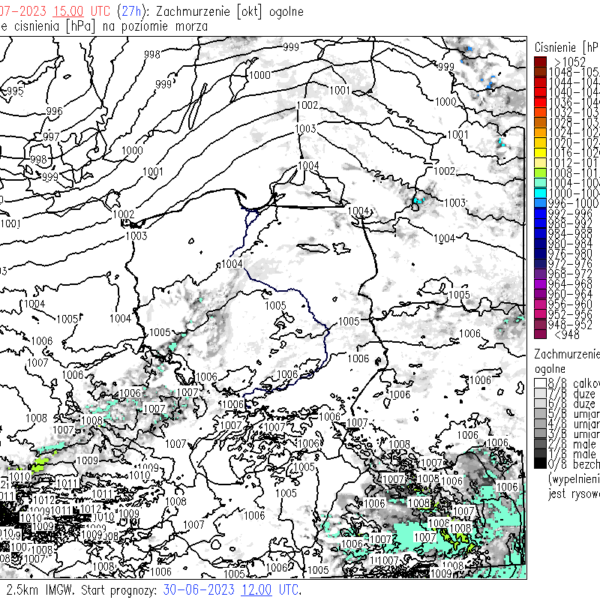The width and height of the screenshot is (600, 600).
Task: Click the '30-06-2023' forecast start date
Action: click(x=199, y=590)
